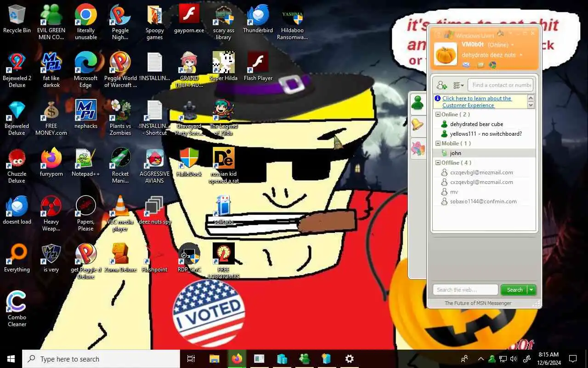Select the Peggle Nights desktop icon

[x=120, y=22]
